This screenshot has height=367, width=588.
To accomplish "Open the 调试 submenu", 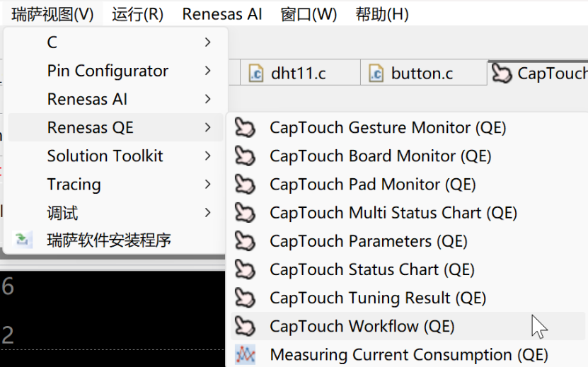I will pos(62,213).
